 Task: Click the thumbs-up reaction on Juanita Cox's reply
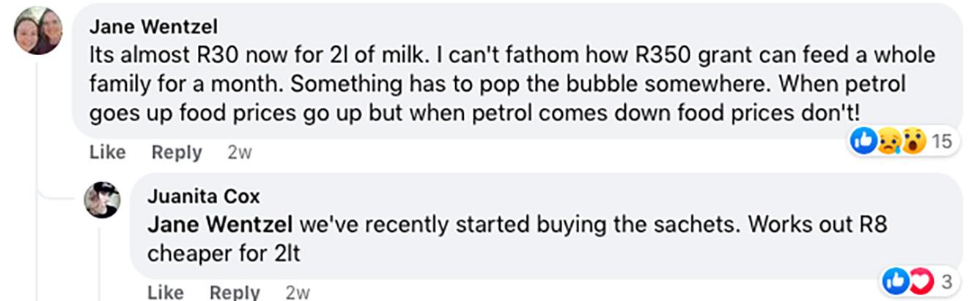coord(894,280)
